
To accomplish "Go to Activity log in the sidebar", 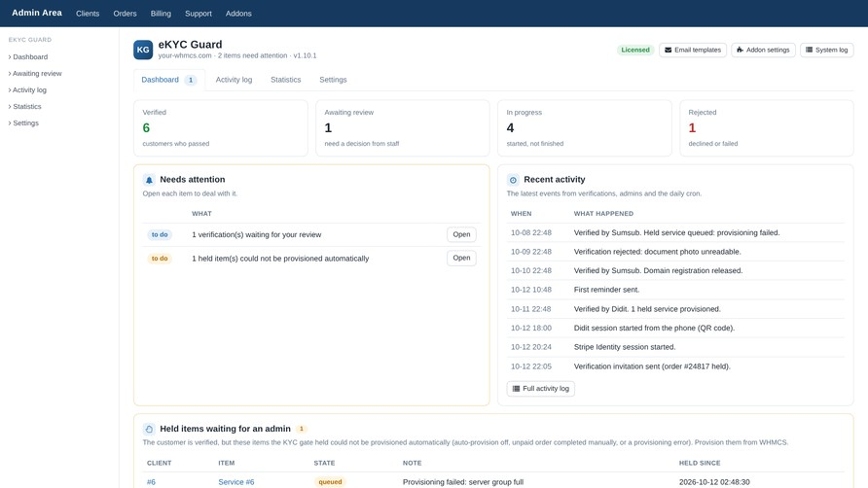I will coord(27,90).
